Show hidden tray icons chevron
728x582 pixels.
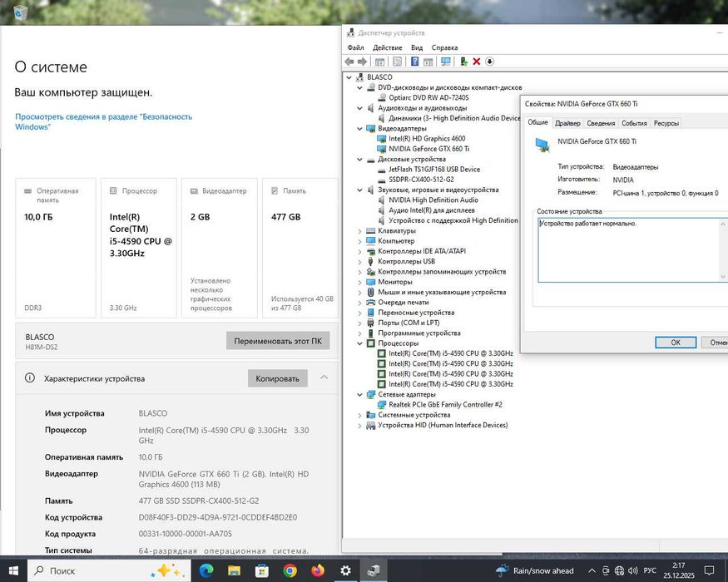click(x=592, y=570)
